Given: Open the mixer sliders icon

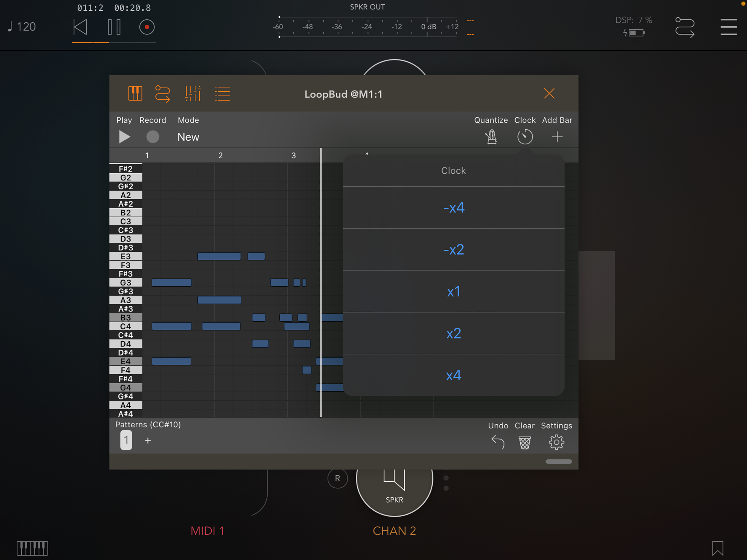Looking at the screenshot, I should pos(193,94).
